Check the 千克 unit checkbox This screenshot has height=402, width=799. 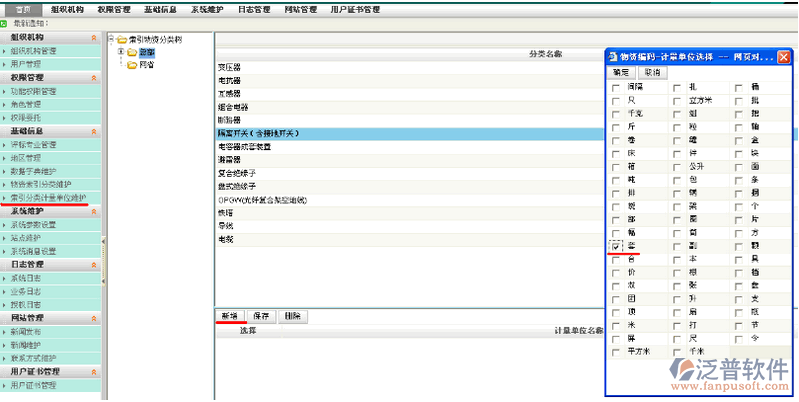616,114
